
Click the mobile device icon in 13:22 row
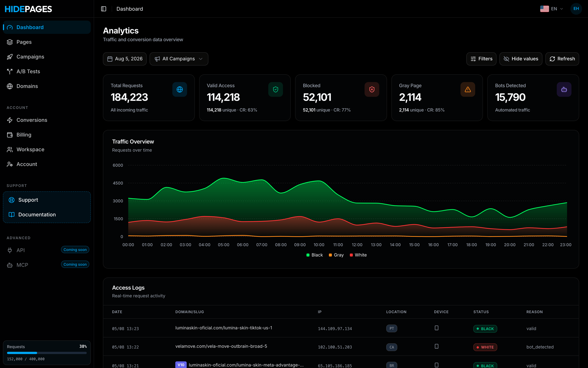(436, 346)
